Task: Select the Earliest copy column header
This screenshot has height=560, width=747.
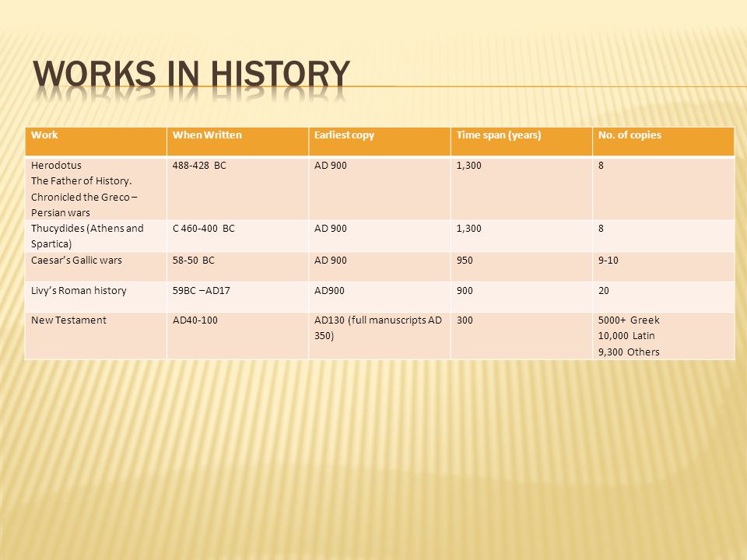Action: [380, 142]
